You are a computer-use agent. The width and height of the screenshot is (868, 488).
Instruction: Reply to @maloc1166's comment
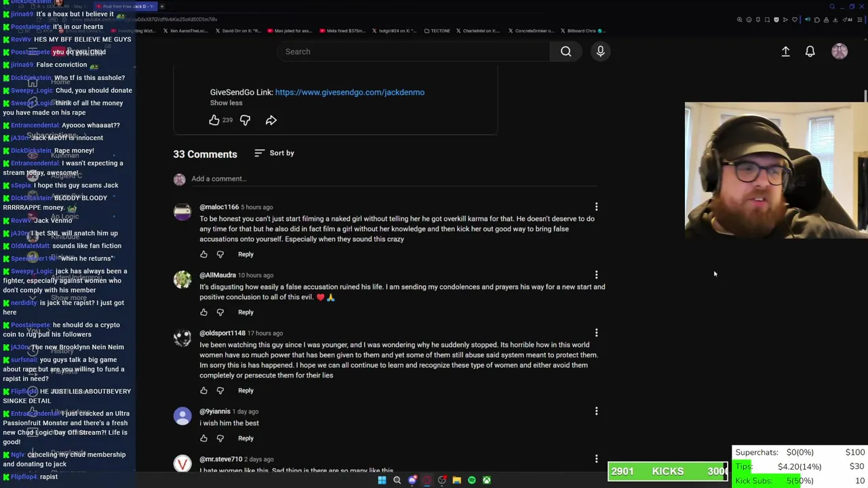point(245,254)
